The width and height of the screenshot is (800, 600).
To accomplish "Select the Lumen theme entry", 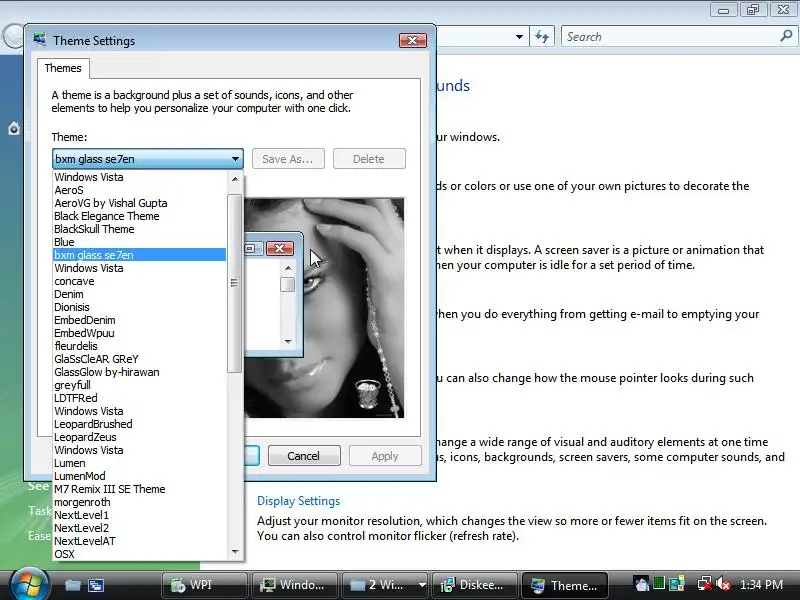I will tap(139, 463).
